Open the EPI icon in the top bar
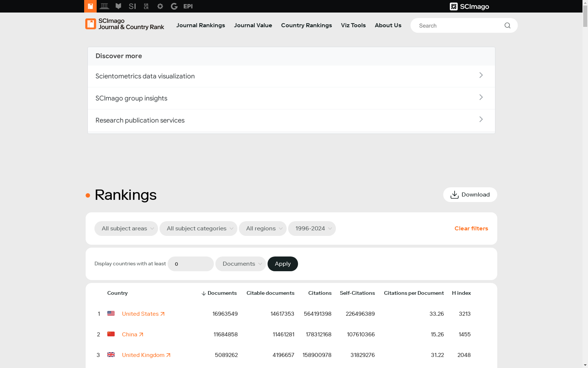The image size is (588, 368). [188, 6]
